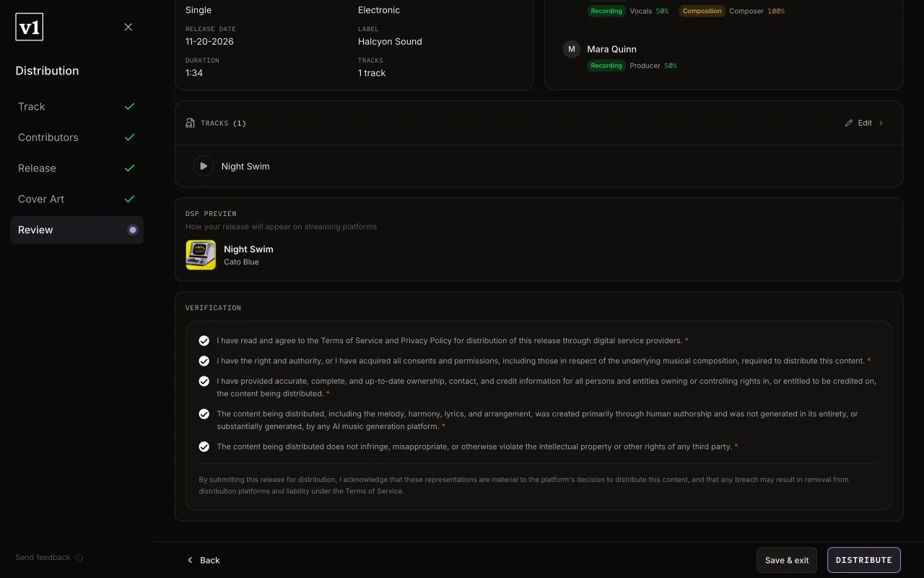This screenshot has height=578, width=924.
Task: Close the Distribution sidebar with X
Action: tap(128, 27)
